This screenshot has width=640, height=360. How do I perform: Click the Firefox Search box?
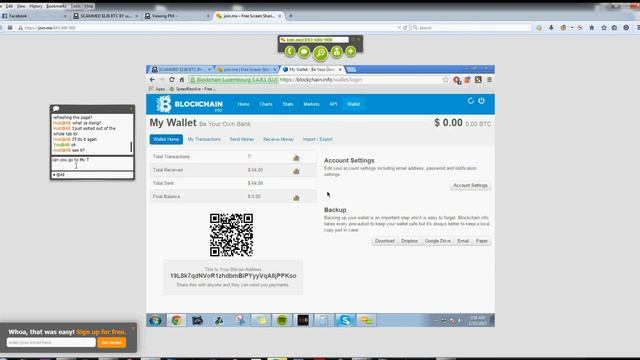click(471, 28)
